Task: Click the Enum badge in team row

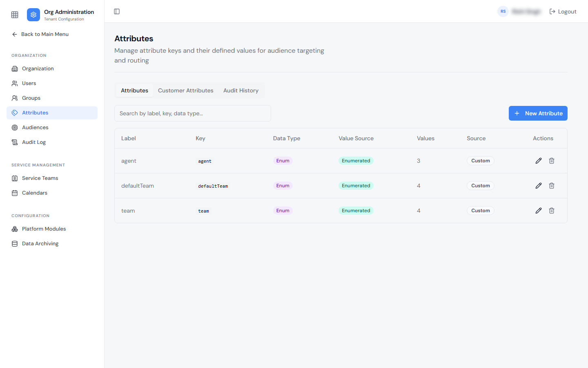Action: (x=283, y=211)
